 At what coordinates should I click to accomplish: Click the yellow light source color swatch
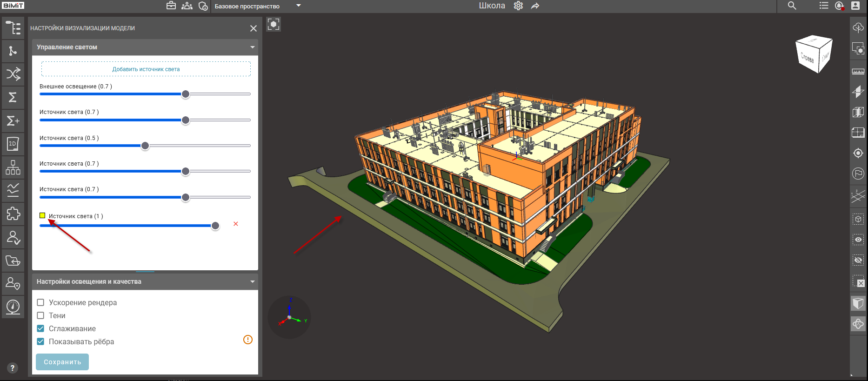[x=42, y=215]
